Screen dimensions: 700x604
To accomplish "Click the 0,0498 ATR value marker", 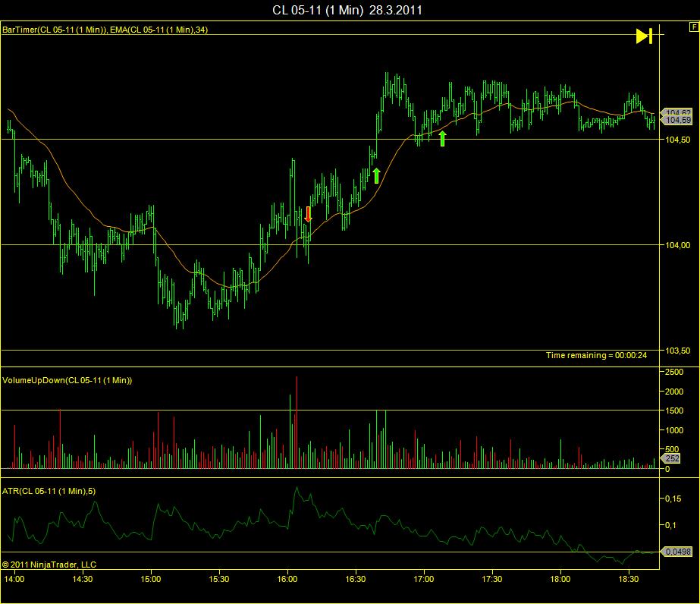I will [x=676, y=552].
